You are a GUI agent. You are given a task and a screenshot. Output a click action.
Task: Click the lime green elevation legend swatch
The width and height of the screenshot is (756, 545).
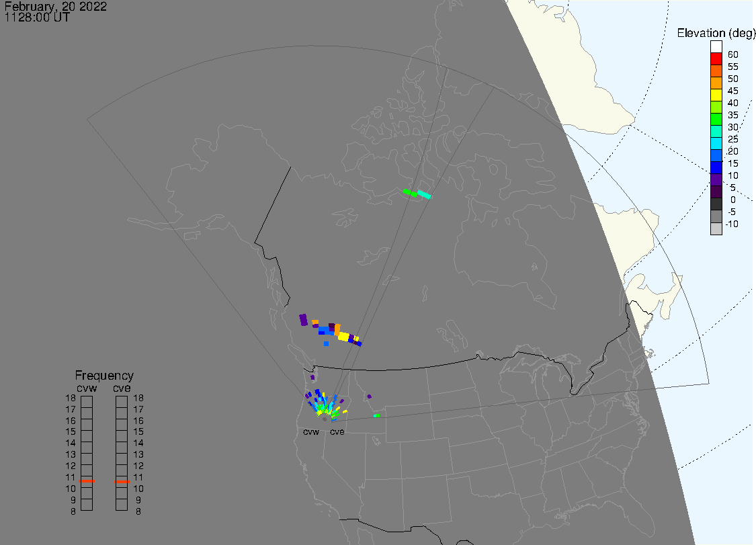point(716,107)
